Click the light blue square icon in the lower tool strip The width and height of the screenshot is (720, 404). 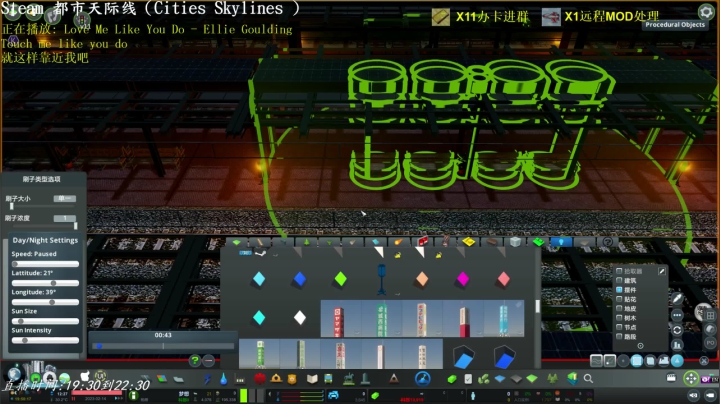point(636,361)
